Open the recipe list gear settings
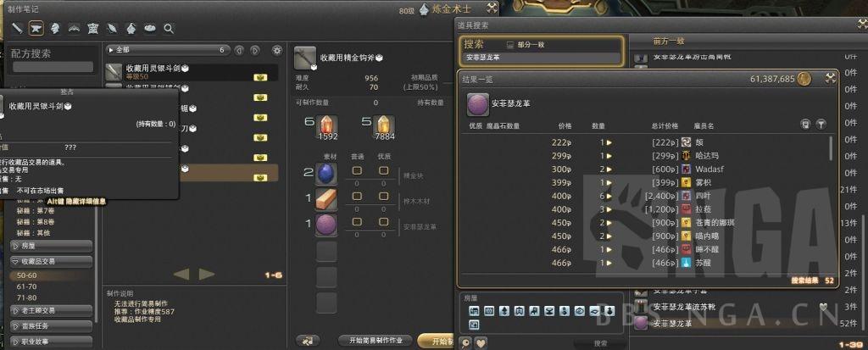 277,50
